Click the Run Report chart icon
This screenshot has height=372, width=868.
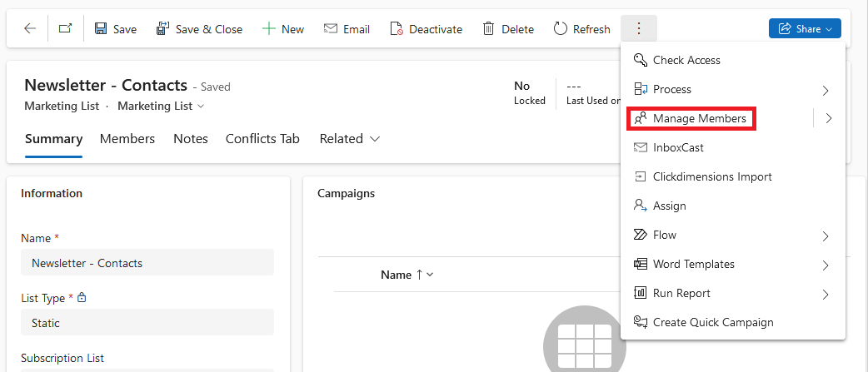click(x=641, y=293)
